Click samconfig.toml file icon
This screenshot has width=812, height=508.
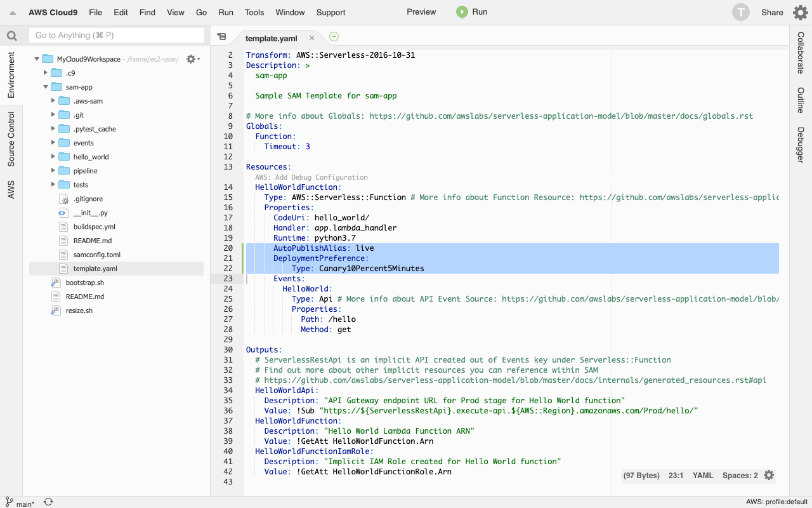(x=63, y=255)
